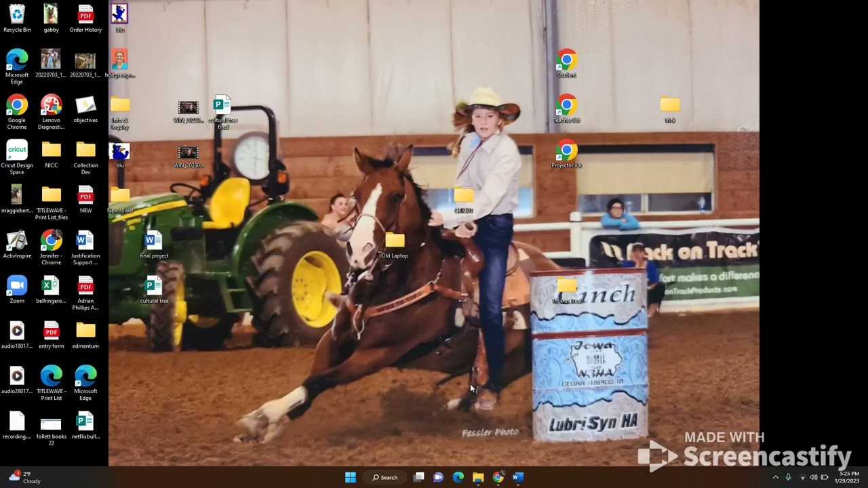Open the NICC folder
The height and width of the screenshot is (488, 868).
tap(51, 154)
